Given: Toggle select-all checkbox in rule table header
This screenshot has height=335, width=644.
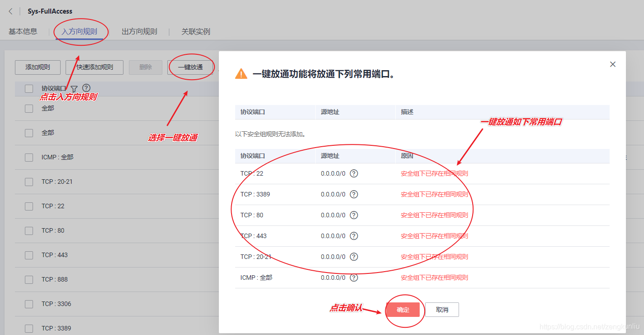Looking at the screenshot, I should (29, 89).
